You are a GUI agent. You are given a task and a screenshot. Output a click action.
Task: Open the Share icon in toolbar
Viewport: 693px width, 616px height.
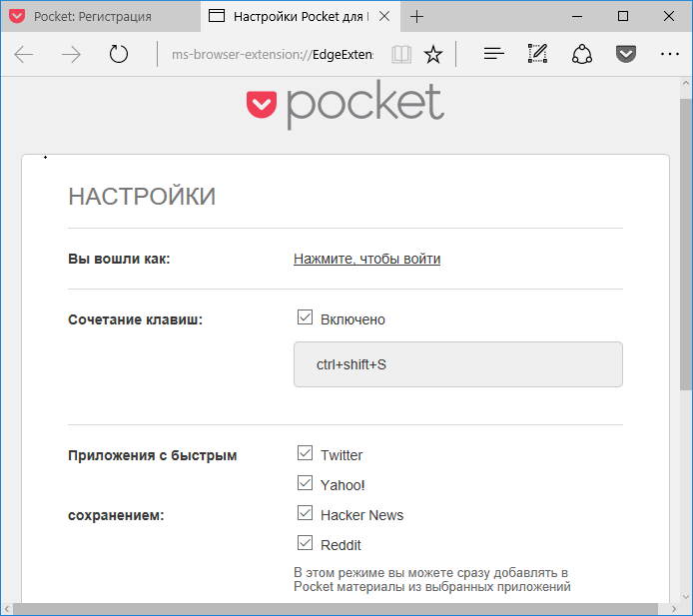582,54
